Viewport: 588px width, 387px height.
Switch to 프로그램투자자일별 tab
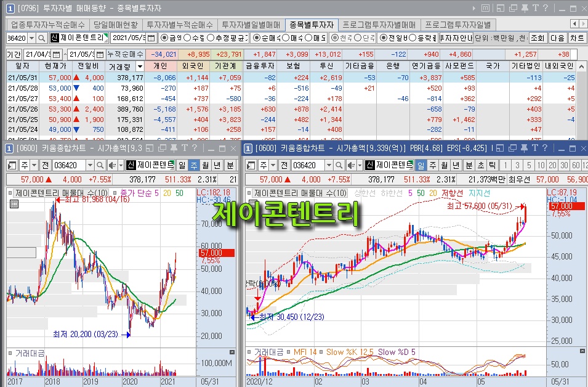(x=458, y=25)
